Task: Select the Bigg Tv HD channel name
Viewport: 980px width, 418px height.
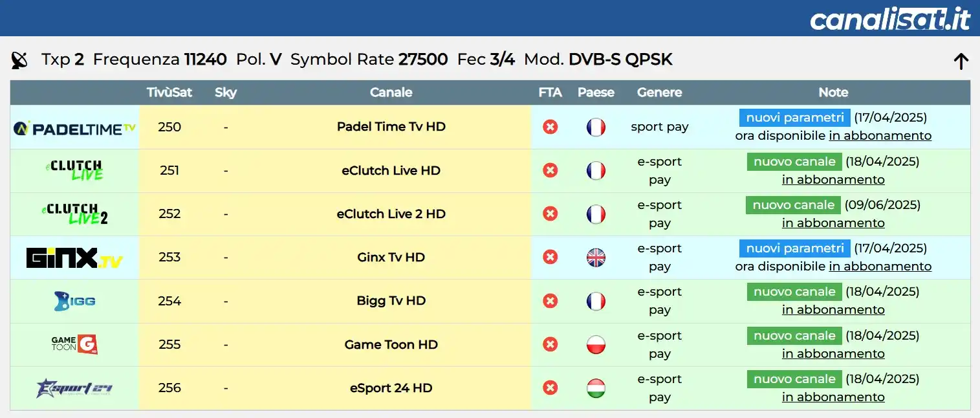Action: pos(391,301)
